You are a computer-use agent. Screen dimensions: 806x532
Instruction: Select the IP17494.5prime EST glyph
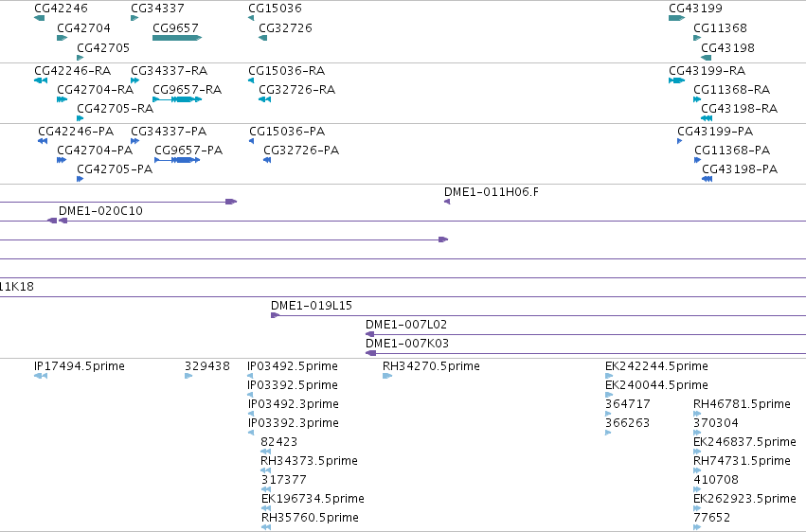(x=41, y=376)
